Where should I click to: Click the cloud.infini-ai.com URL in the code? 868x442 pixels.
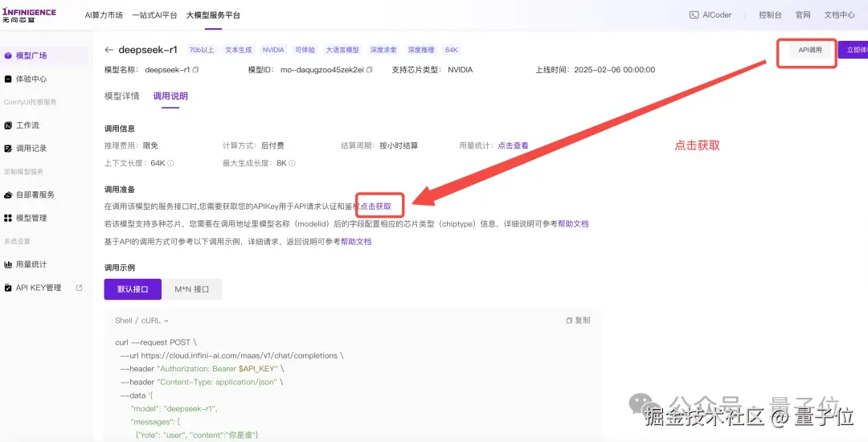[240, 355]
